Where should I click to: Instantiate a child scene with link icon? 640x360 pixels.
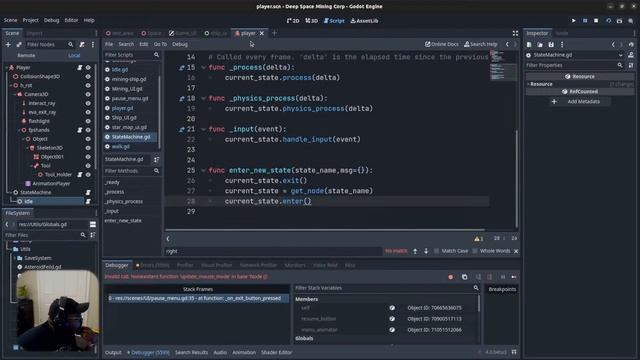(19, 44)
